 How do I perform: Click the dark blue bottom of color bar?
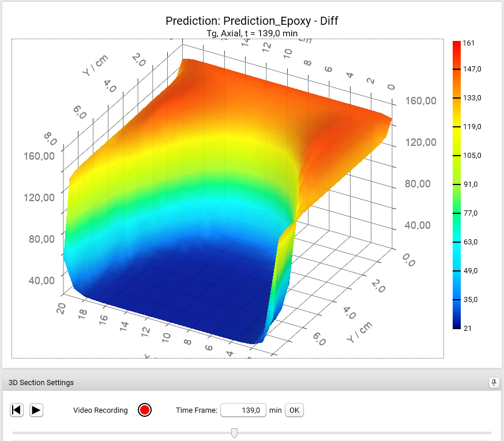tap(457, 324)
